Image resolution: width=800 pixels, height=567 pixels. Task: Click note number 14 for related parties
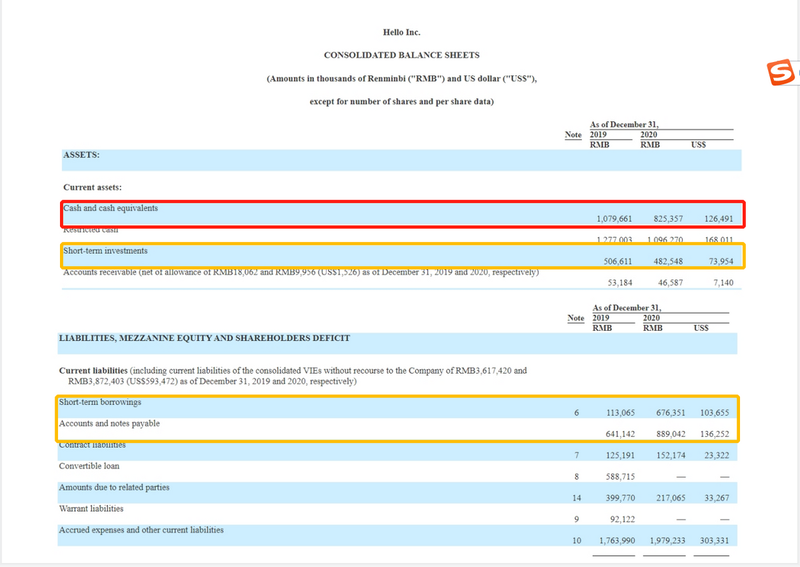(x=577, y=498)
